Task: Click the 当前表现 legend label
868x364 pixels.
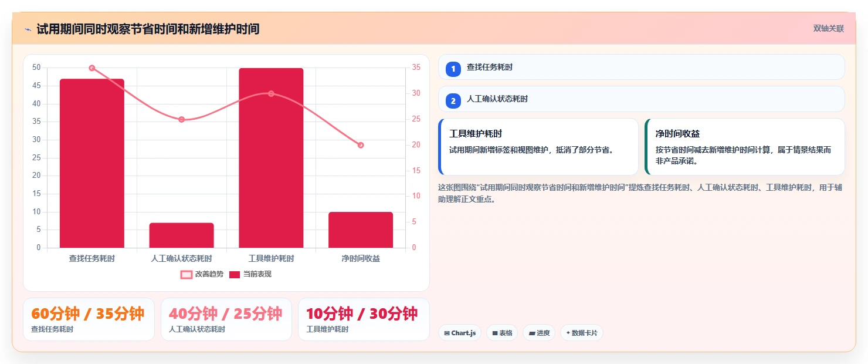Action: coord(257,274)
